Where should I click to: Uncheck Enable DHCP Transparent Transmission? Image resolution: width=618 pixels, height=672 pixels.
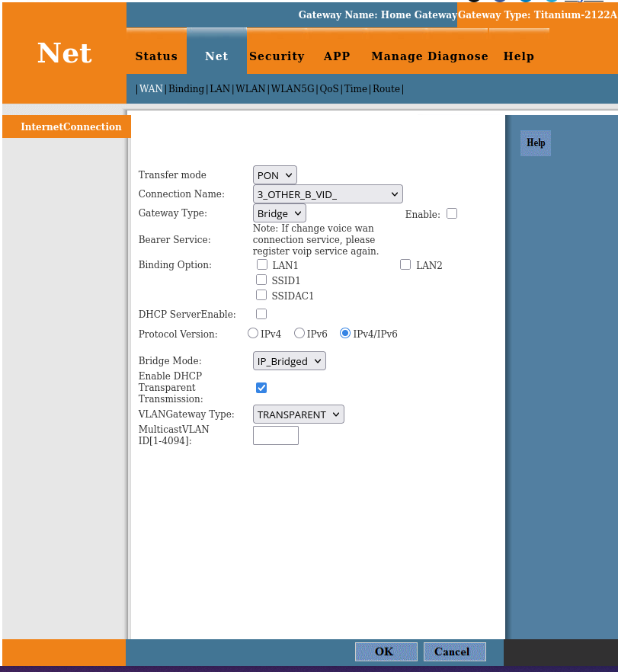coord(261,387)
